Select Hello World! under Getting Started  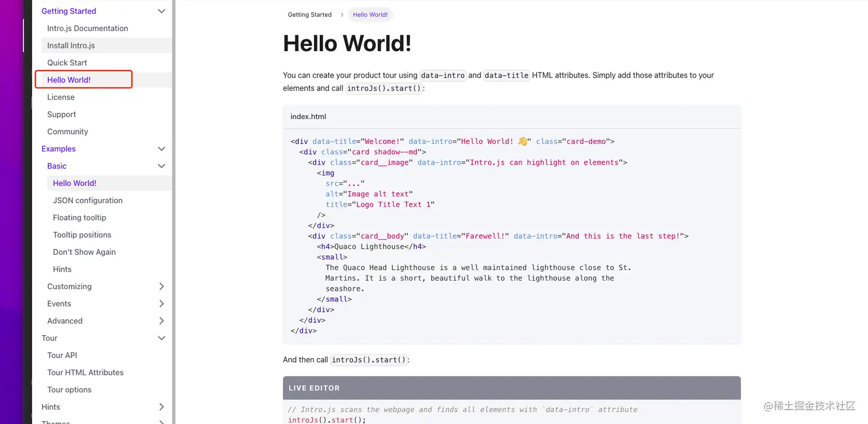pos(69,80)
